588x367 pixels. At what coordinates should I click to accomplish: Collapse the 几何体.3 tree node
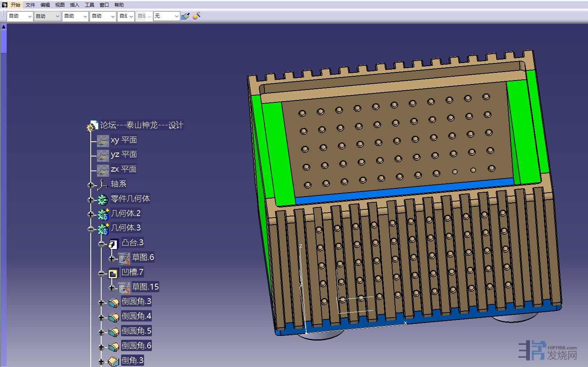(x=91, y=229)
